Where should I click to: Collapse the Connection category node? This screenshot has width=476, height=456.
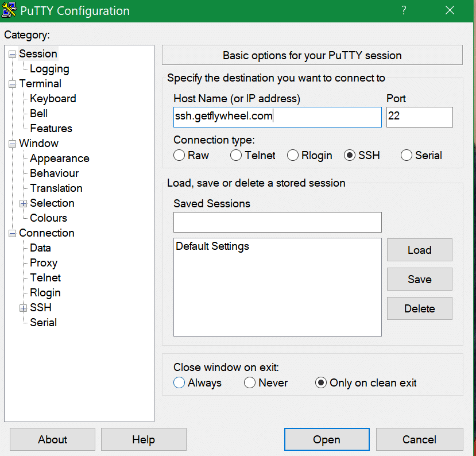click(12, 233)
